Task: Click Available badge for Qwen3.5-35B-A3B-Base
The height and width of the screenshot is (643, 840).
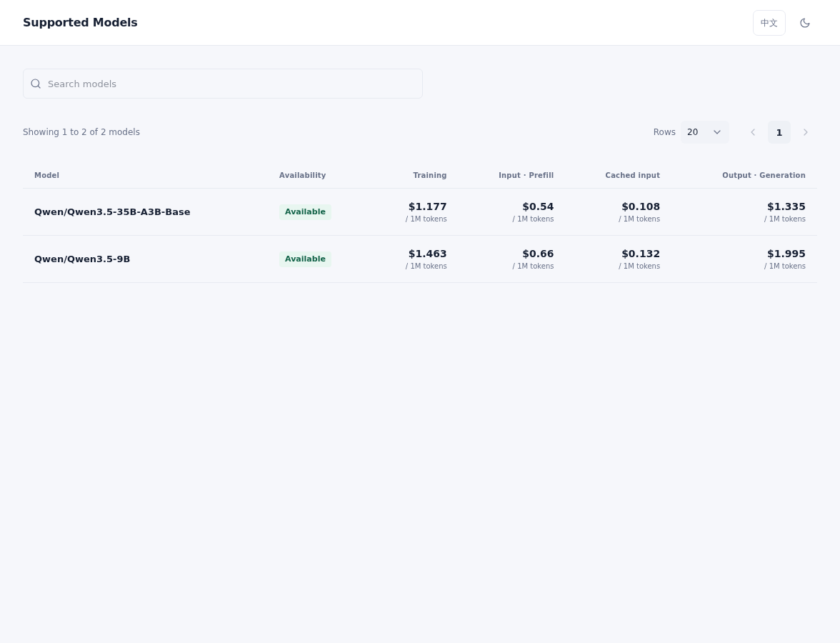Action: tap(305, 211)
